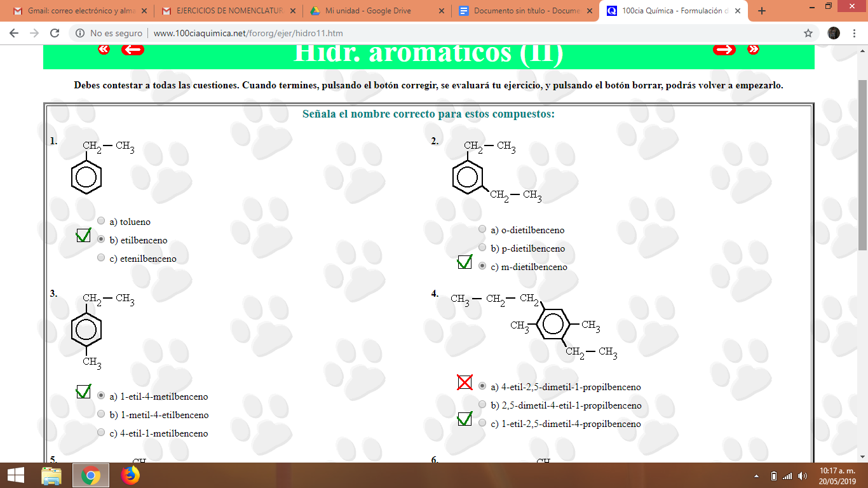Open Chrome in taskbar
The height and width of the screenshot is (488, 868).
[x=91, y=475]
